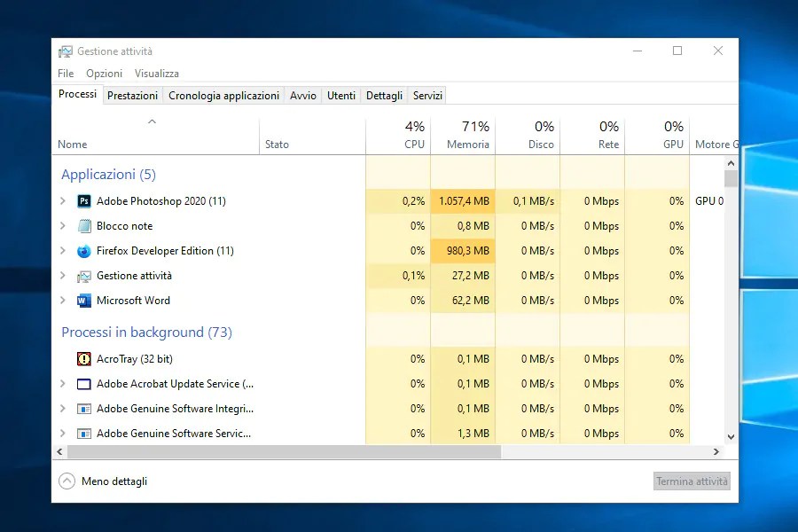
Task: Click the Gestione attività row icon
Action: click(x=84, y=276)
